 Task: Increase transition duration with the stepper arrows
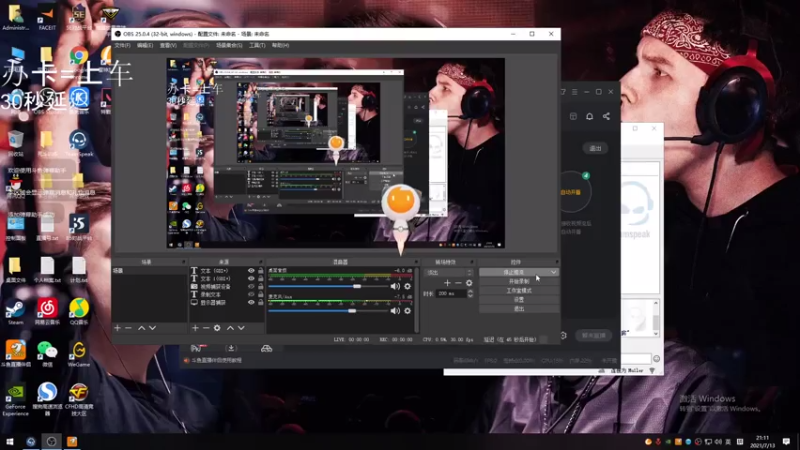(470, 291)
